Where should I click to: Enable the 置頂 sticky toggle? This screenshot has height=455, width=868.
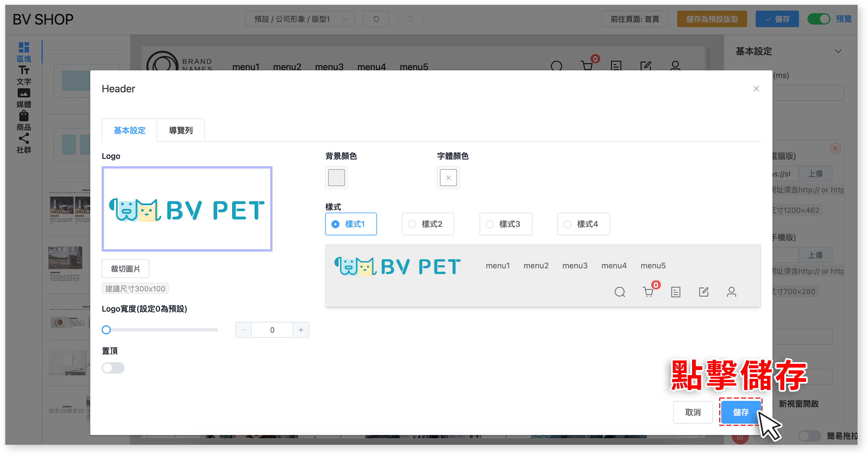coord(113,368)
